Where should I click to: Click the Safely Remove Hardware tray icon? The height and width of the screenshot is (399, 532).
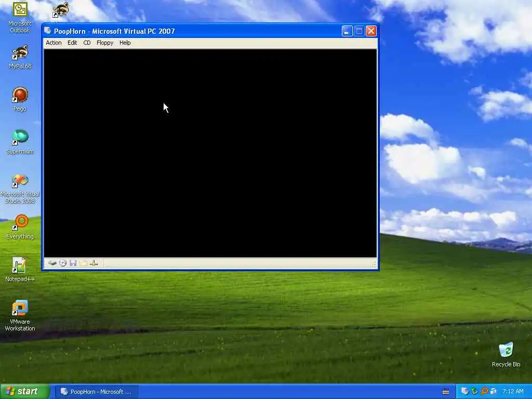[474, 392]
